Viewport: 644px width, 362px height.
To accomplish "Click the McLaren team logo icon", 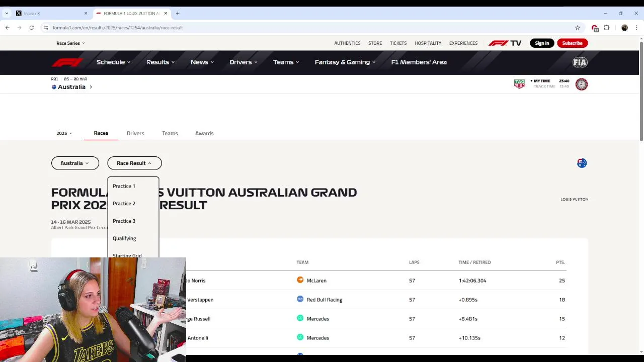I will (300, 280).
